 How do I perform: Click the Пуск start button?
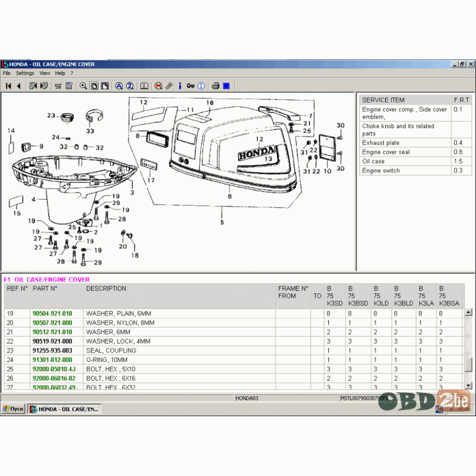[x=13, y=409]
